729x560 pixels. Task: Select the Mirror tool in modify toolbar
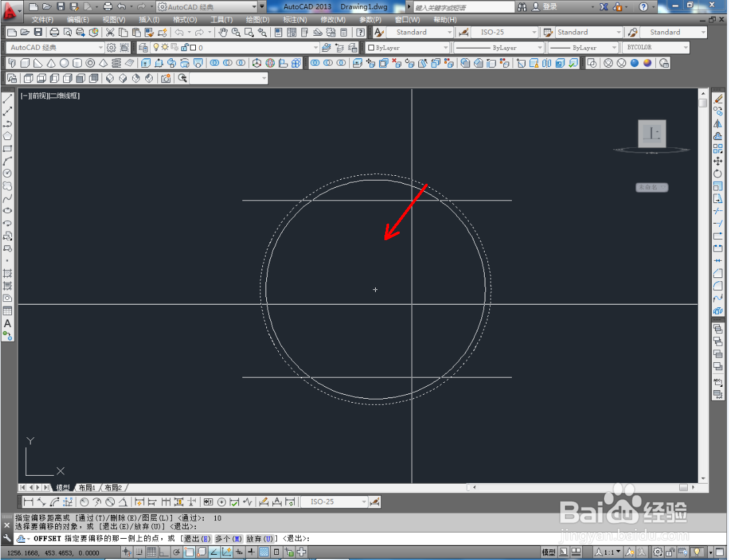click(x=718, y=123)
